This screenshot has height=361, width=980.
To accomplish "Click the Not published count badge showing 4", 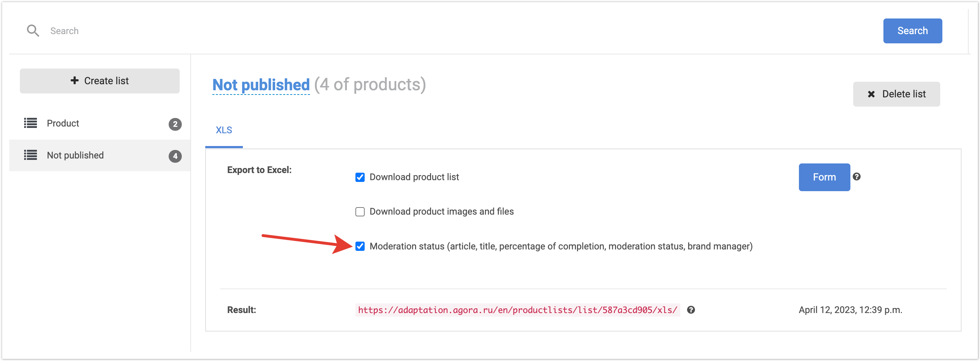I will pos(175,156).
